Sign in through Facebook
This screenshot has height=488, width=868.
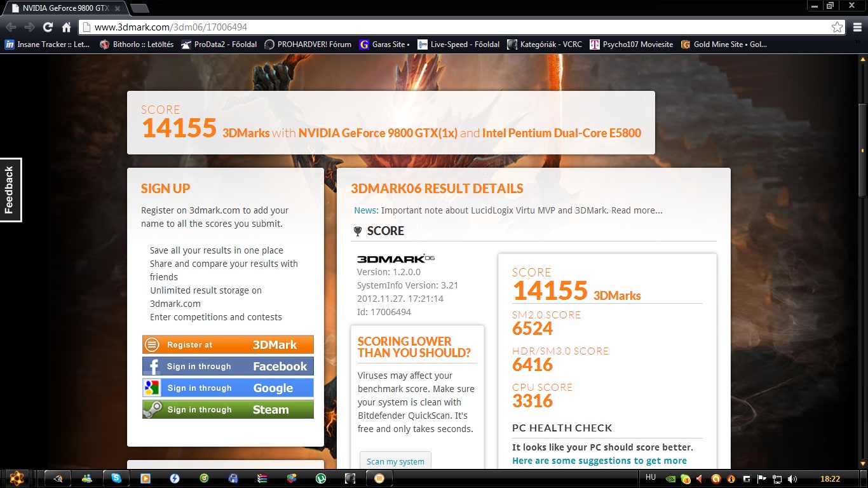pos(228,366)
